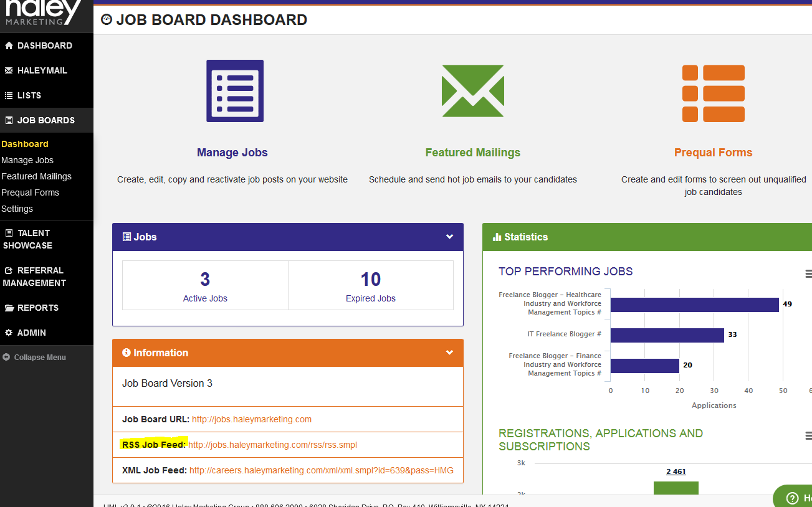Open Registrations chart hamburger menu
The image size is (812, 507).
[x=808, y=435]
